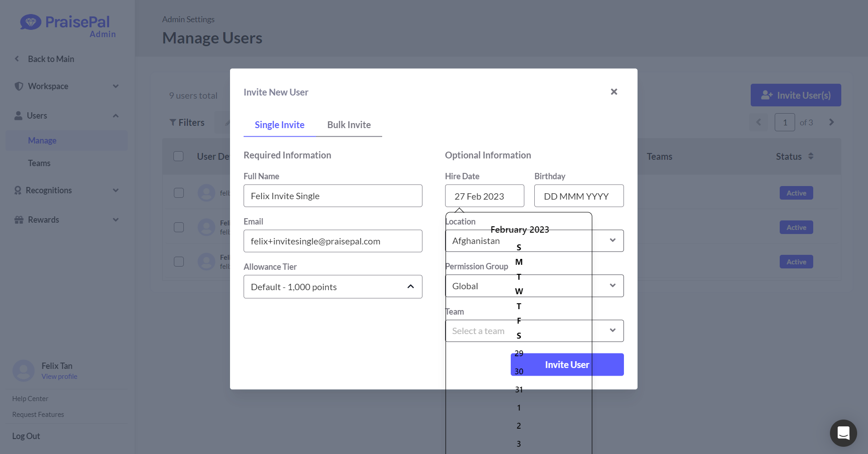Click the Recognitions award icon

(x=18, y=191)
